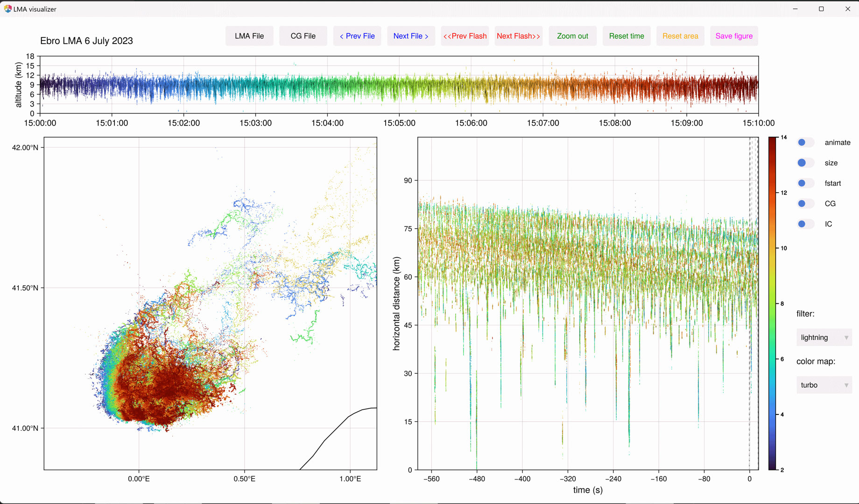Click the distance-time plot near time -240
The height and width of the screenshot is (504, 859).
(613, 303)
